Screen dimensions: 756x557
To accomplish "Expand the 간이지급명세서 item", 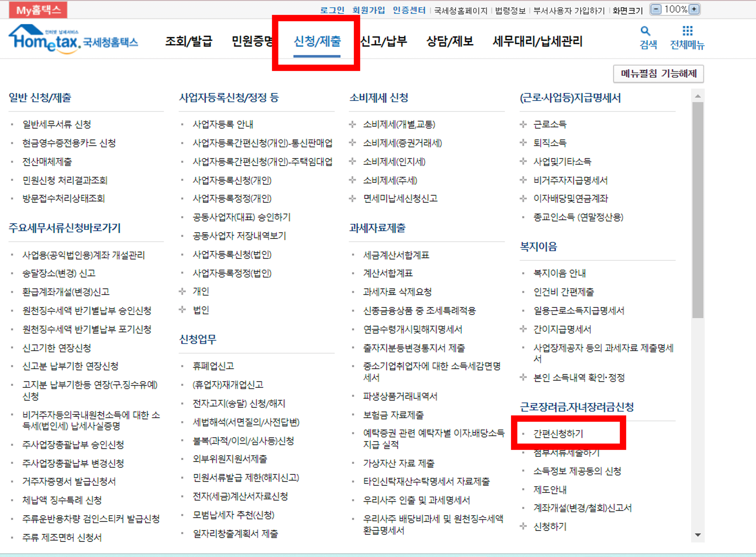I will (x=562, y=329).
